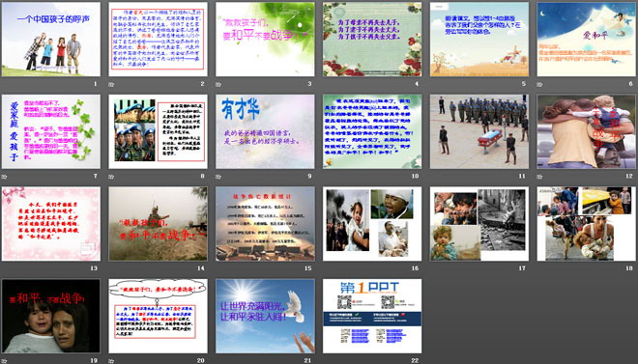Select slide 19 with crying child on black
638x364 pixels.
coord(51,316)
